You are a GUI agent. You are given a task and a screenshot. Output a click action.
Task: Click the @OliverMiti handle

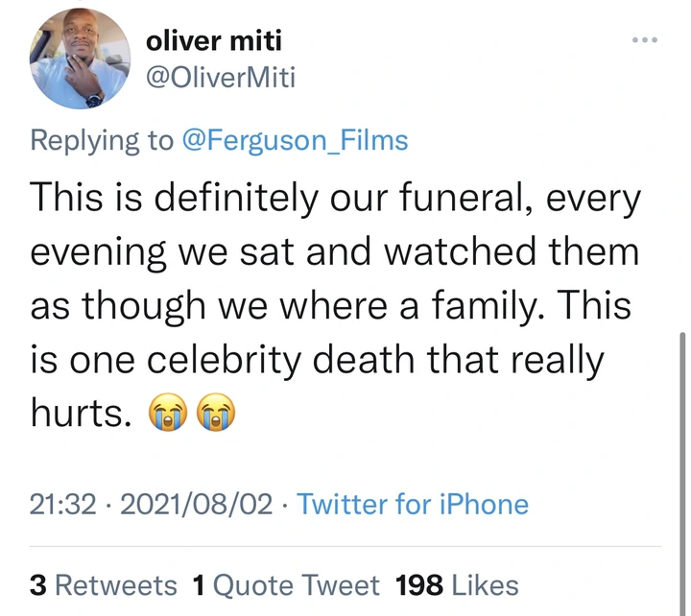tap(220, 78)
